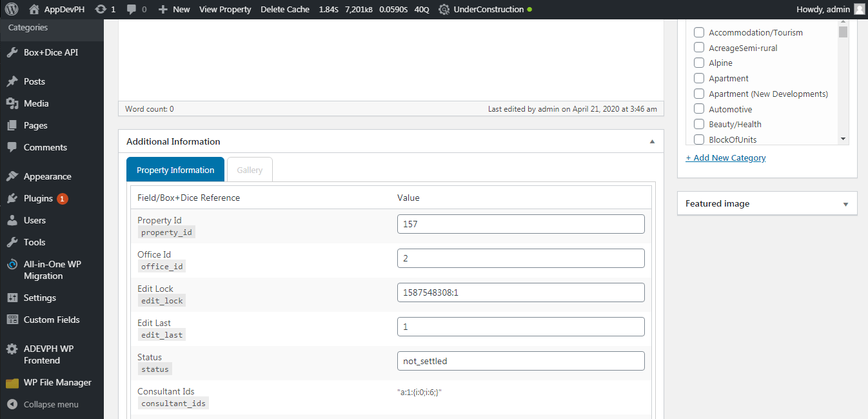The height and width of the screenshot is (419, 868).
Task: Click the Settings sliders icon
Action: 12,298
